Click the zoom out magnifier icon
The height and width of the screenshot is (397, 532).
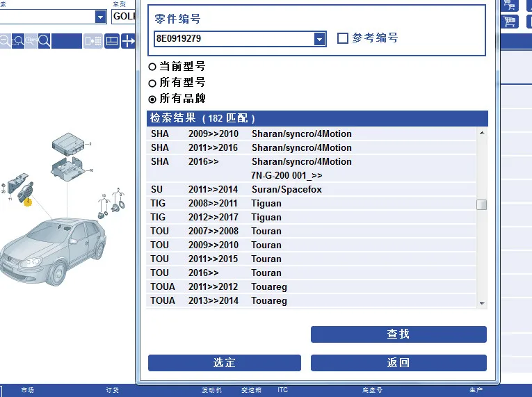coord(5,41)
